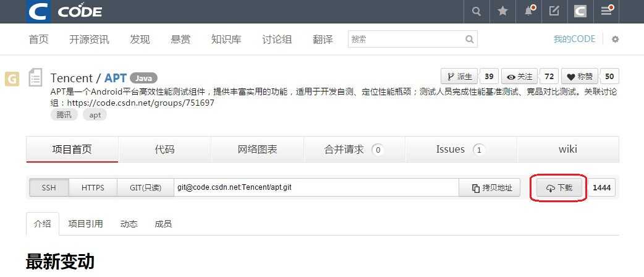Viewport: 644px width, 277px height.
Task: Open 知识库 navigation item
Action: click(x=226, y=40)
